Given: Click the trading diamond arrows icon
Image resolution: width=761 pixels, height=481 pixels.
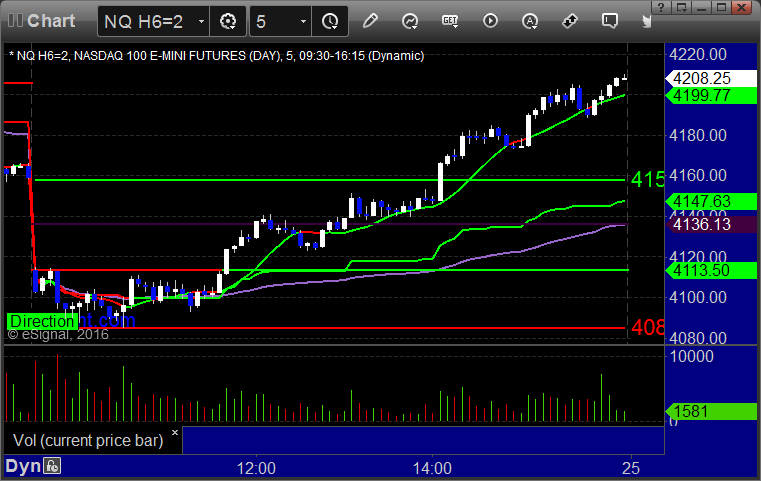Looking at the screenshot, I should pos(570,21).
